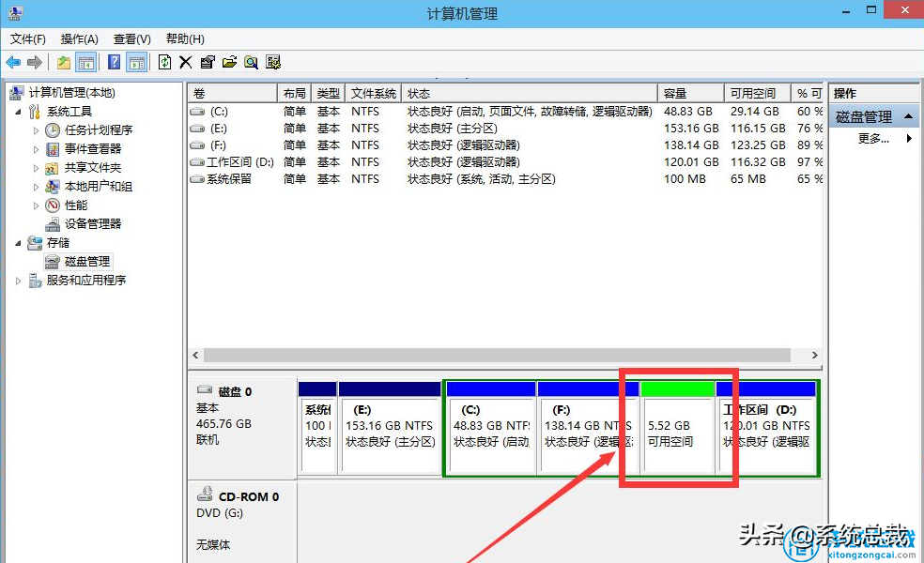Image resolution: width=924 pixels, height=563 pixels.
Task: Expand the 本地用户和组 node arrow
Action: (x=36, y=187)
